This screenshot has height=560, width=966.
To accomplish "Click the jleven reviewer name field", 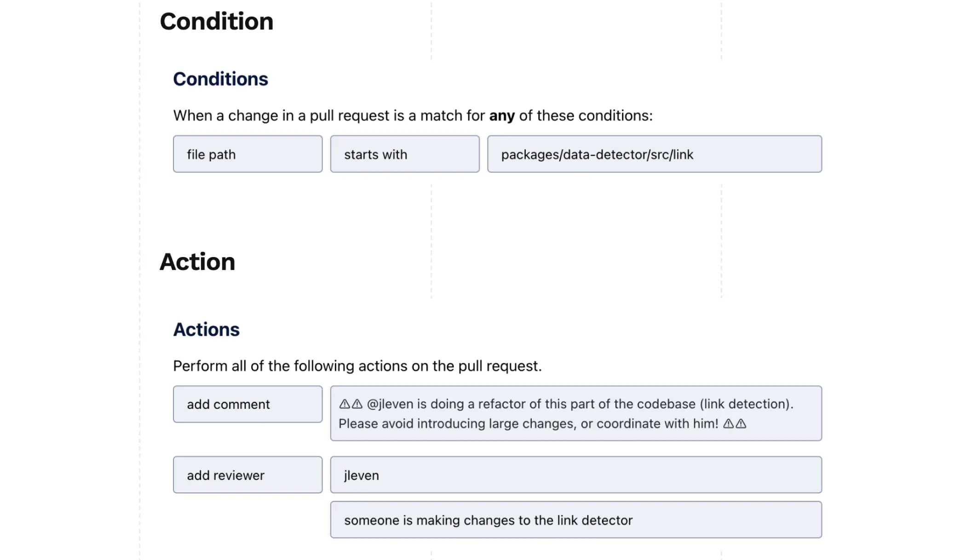I will click(x=576, y=475).
